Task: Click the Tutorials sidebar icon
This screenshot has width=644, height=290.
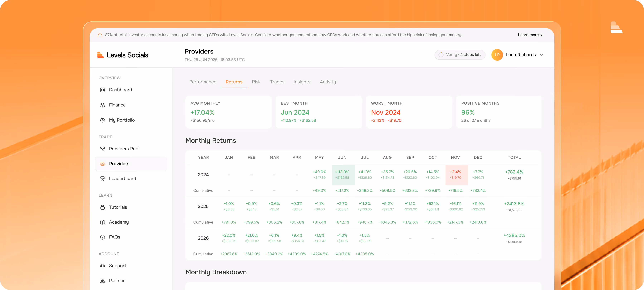Action: coord(103,207)
